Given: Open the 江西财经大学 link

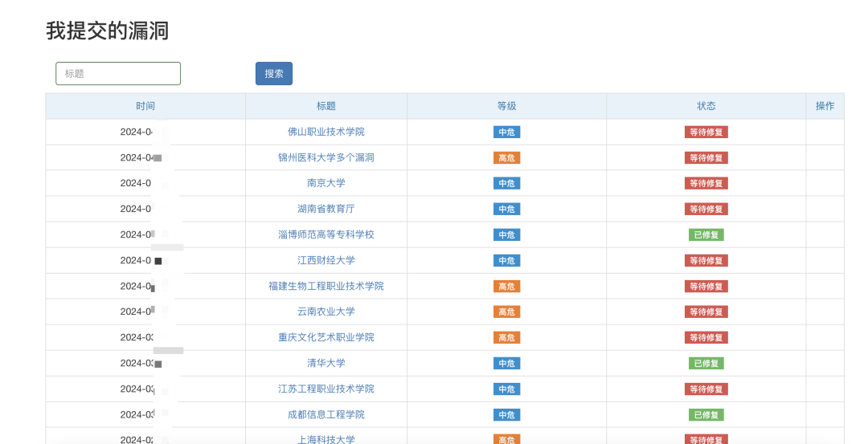Looking at the screenshot, I should pos(326,260).
